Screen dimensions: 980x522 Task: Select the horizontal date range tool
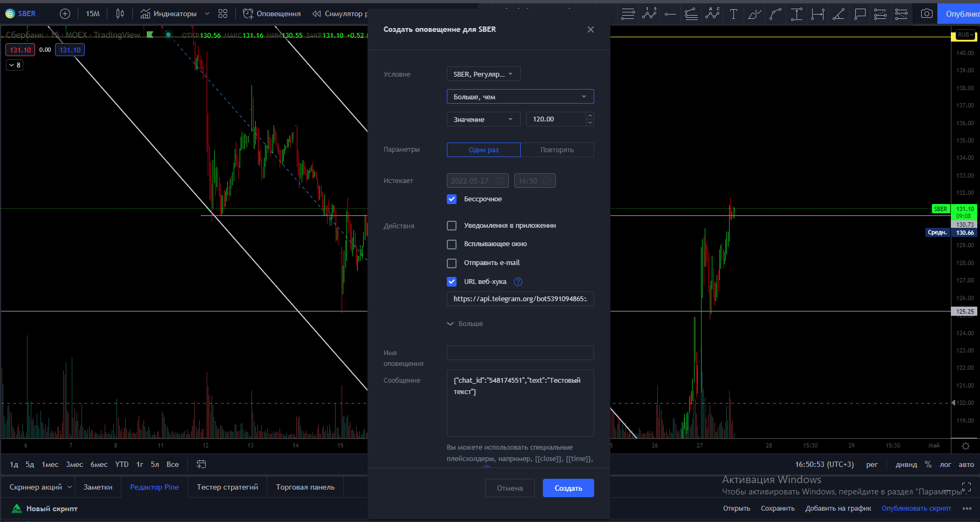click(818, 14)
